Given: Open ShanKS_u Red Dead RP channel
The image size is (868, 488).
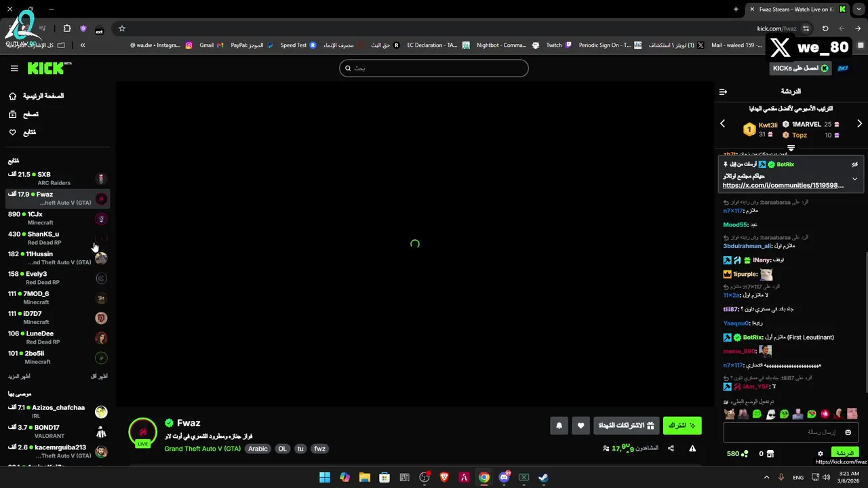Looking at the screenshot, I should (58, 238).
